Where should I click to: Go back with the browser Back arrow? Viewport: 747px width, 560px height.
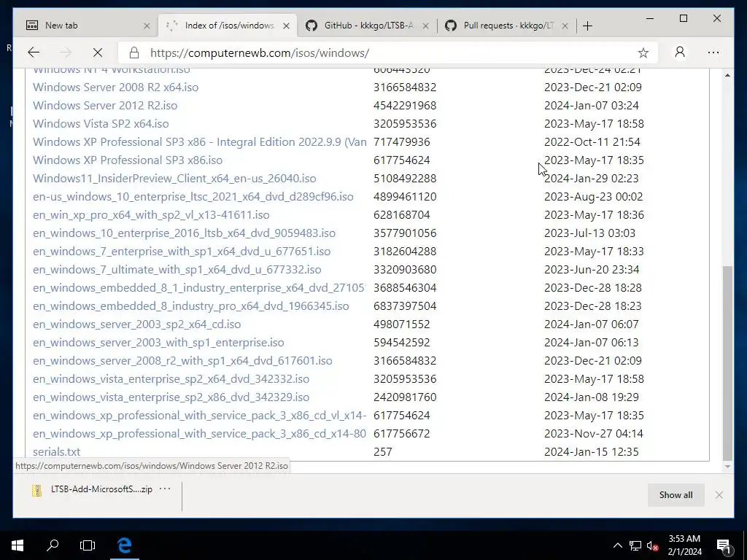[34, 52]
